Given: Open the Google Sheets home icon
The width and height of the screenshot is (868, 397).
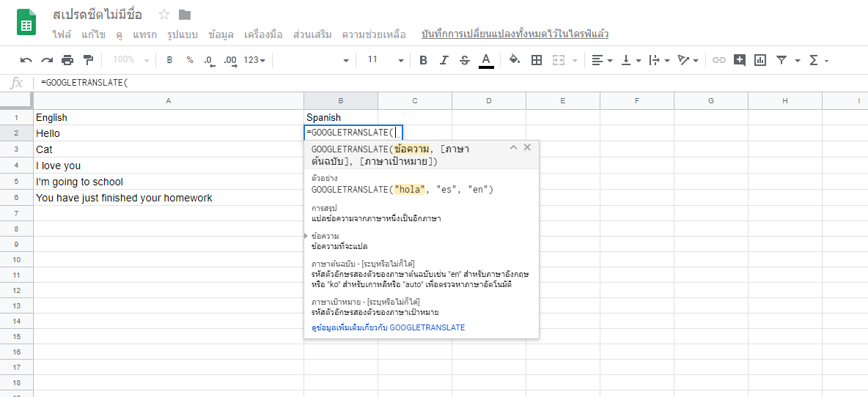Looking at the screenshot, I should tap(26, 23).
